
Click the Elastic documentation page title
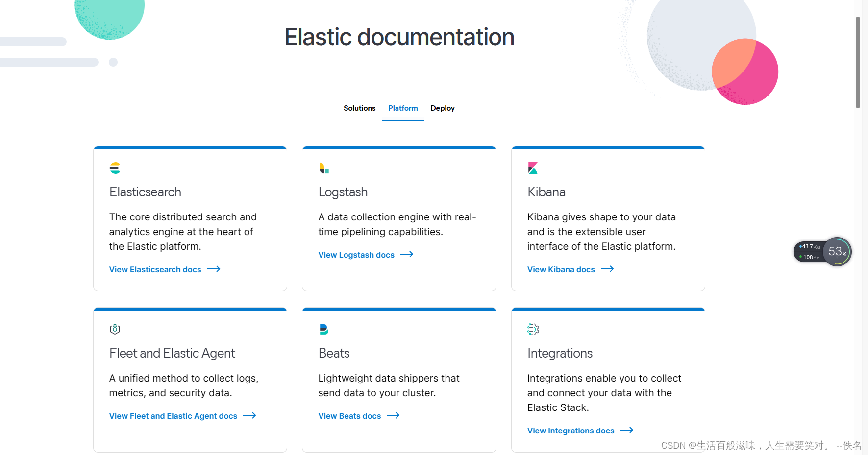pos(399,37)
